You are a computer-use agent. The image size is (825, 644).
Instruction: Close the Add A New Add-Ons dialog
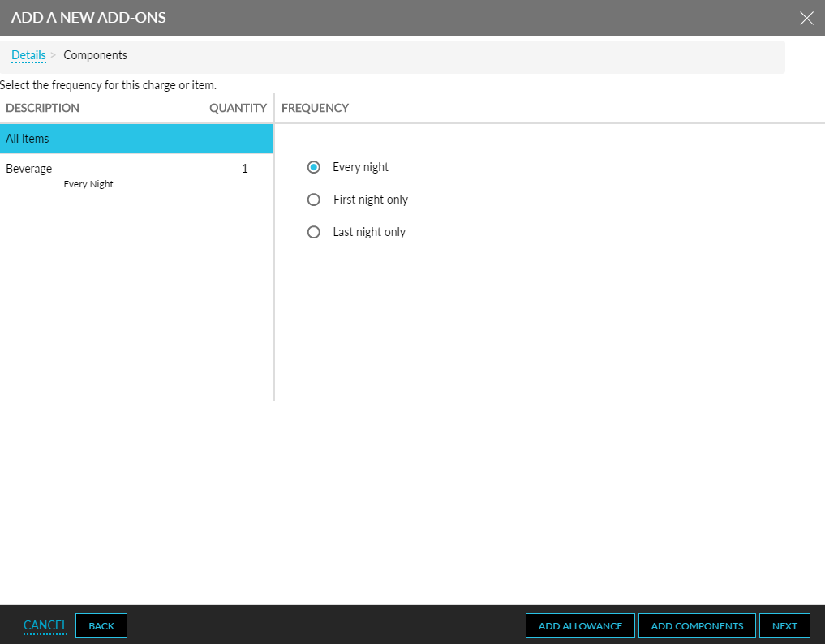(x=806, y=18)
